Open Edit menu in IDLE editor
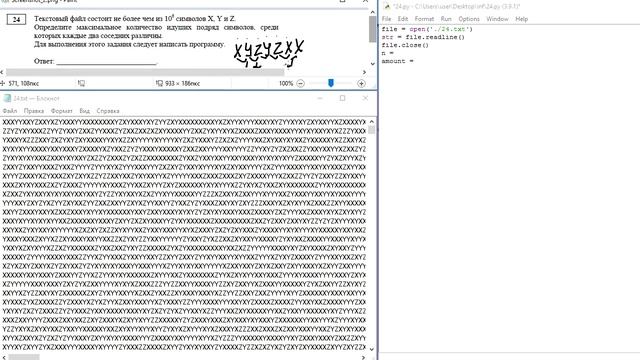 pos(402,19)
